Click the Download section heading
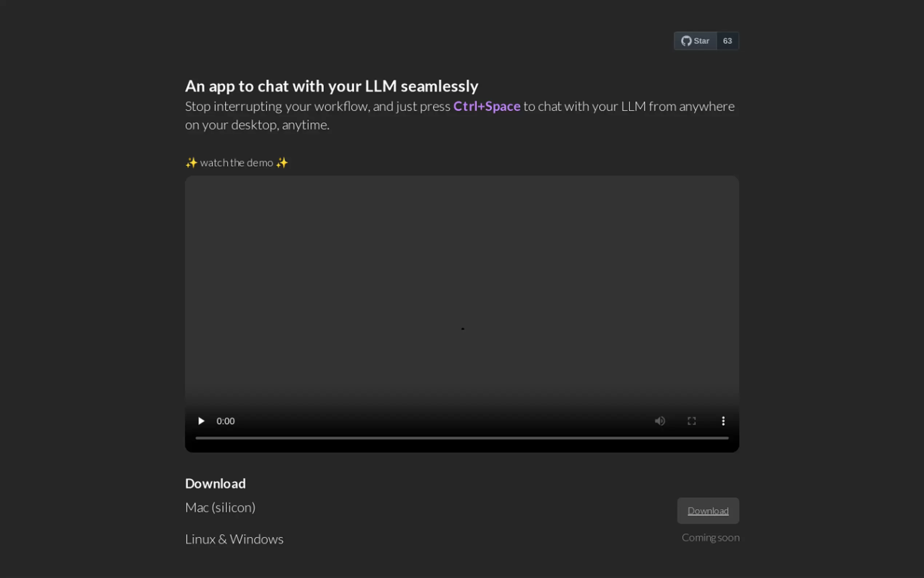 (x=215, y=484)
